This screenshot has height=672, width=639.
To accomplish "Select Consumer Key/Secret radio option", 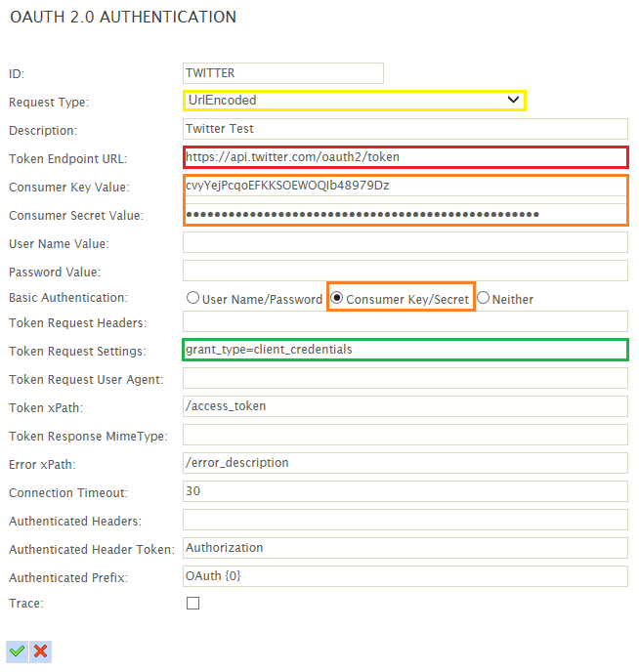I will [337, 298].
